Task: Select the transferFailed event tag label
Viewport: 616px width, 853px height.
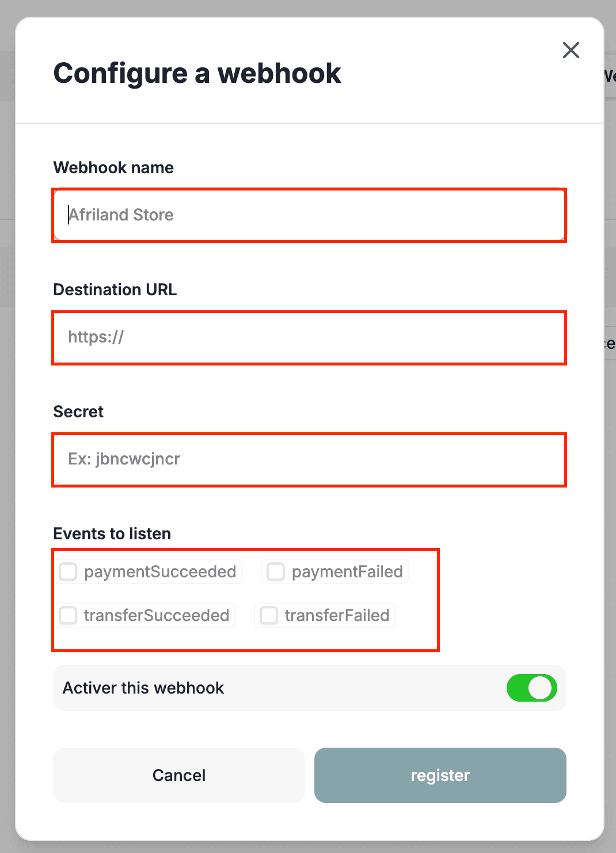Action: pos(337,615)
